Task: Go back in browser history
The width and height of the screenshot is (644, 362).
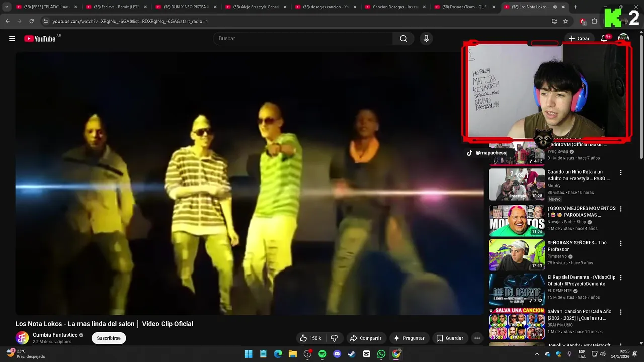Action: pos(8,21)
